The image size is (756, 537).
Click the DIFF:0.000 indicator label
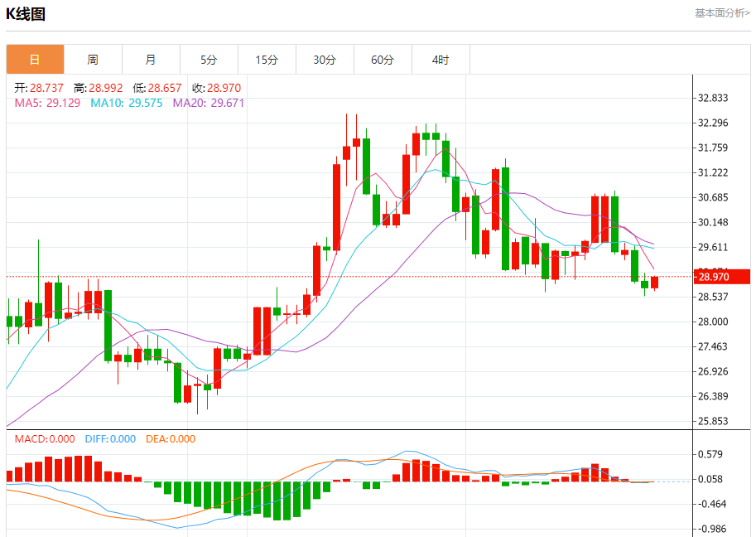pos(110,439)
